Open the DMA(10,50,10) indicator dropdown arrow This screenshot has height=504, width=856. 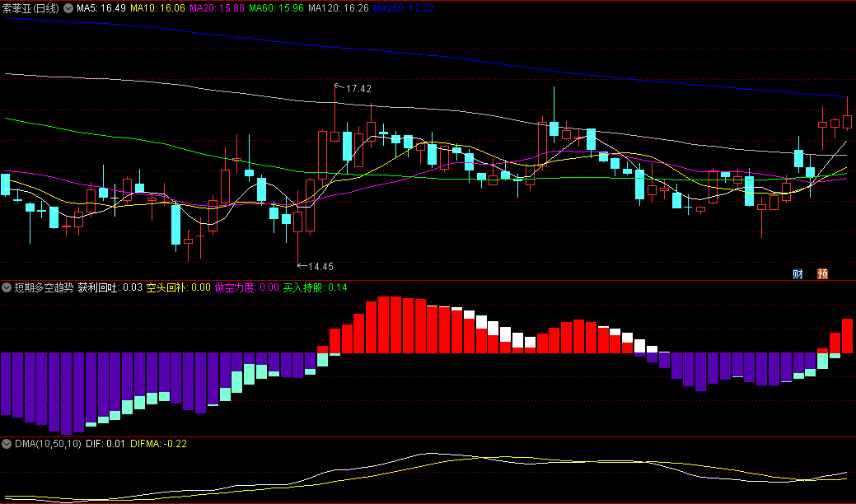(7, 444)
